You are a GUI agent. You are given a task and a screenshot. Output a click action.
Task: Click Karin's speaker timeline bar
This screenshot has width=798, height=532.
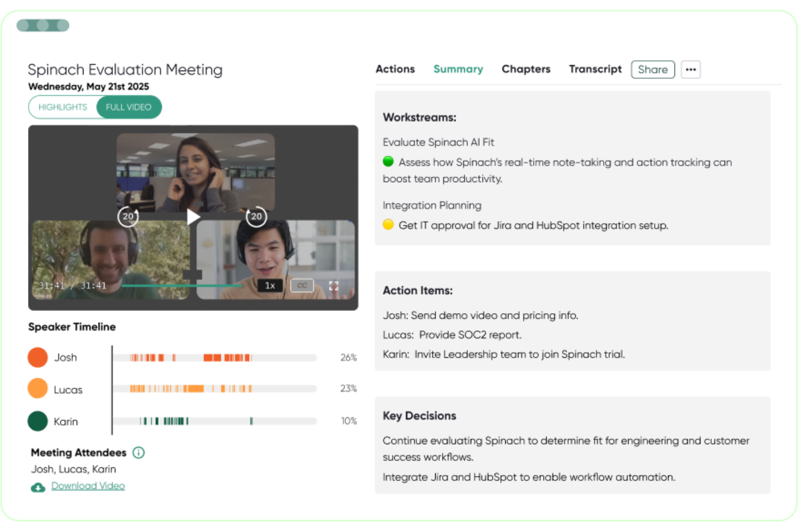(x=215, y=421)
